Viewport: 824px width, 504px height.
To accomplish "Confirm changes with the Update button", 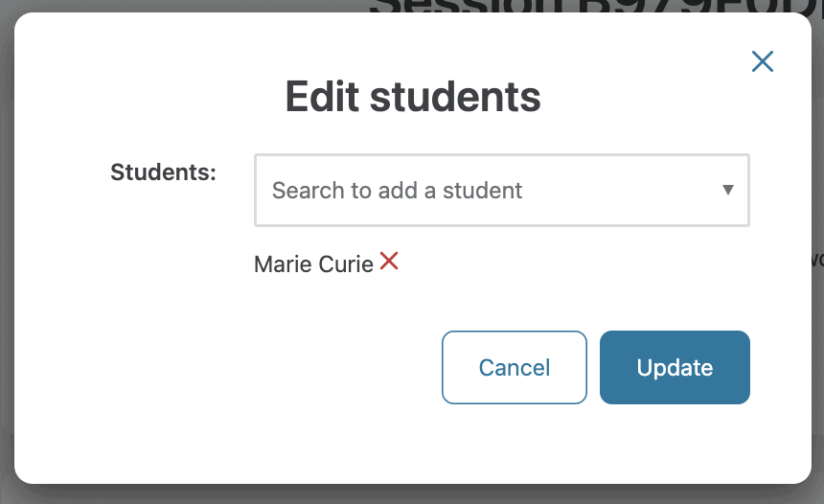I will point(675,367).
